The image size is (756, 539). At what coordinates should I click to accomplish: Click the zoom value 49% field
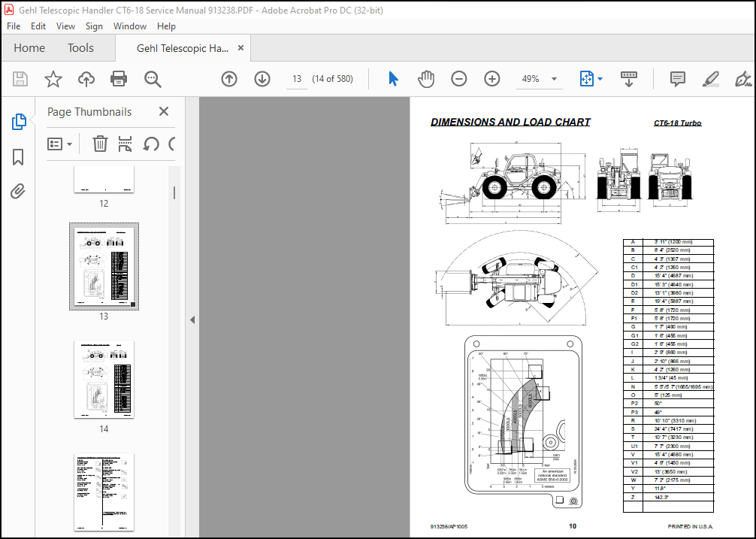click(531, 79)
